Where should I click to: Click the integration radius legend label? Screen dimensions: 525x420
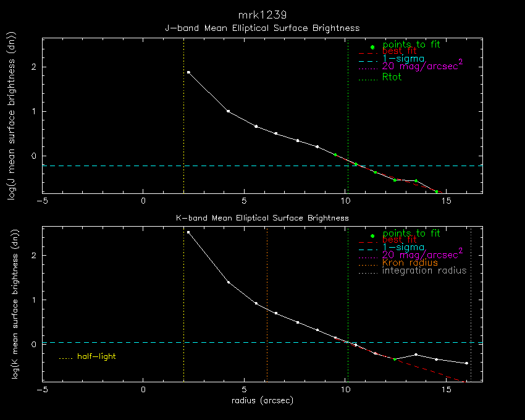click(424, 271)
